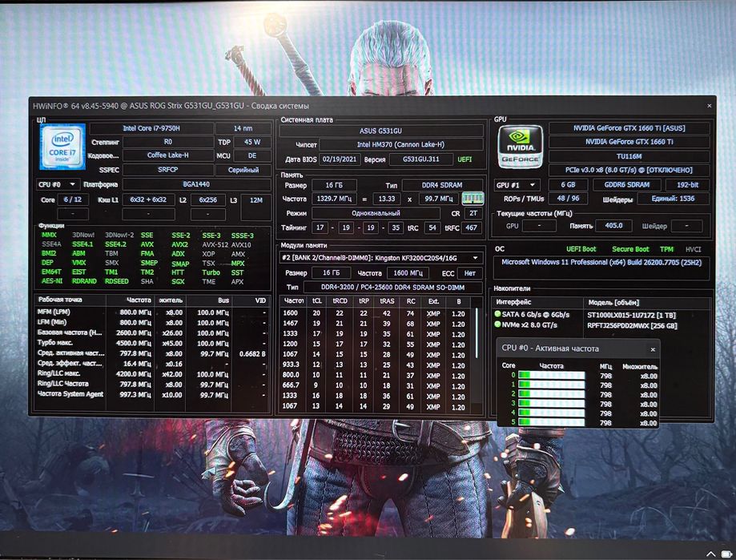
Task: Click the NVIDIA GeForce logo
Action: pos(520,147)
